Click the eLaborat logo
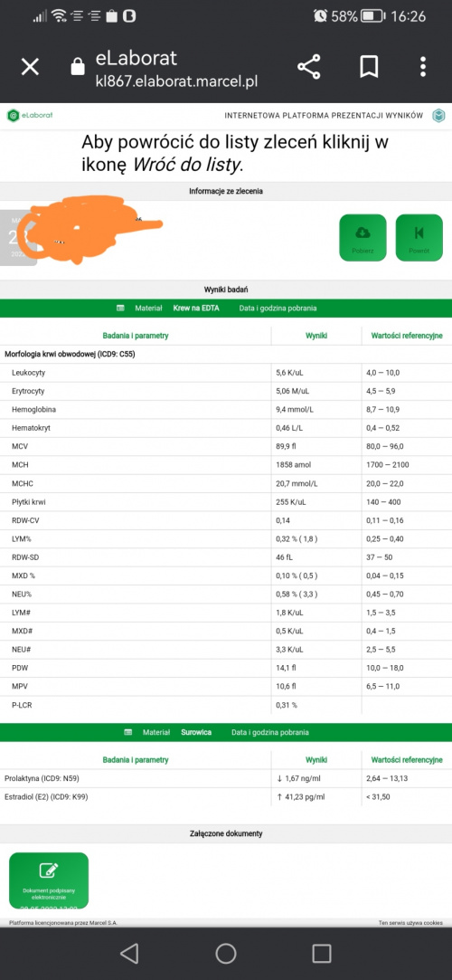Image resolution: width=452 pixels, height=980 pixels. (x=29, y=116)
